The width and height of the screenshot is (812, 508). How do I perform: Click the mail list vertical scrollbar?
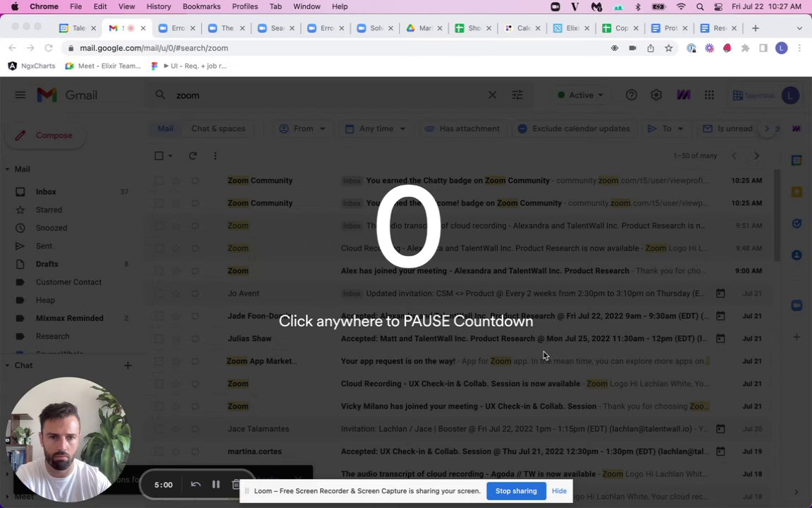coord(777,215)
